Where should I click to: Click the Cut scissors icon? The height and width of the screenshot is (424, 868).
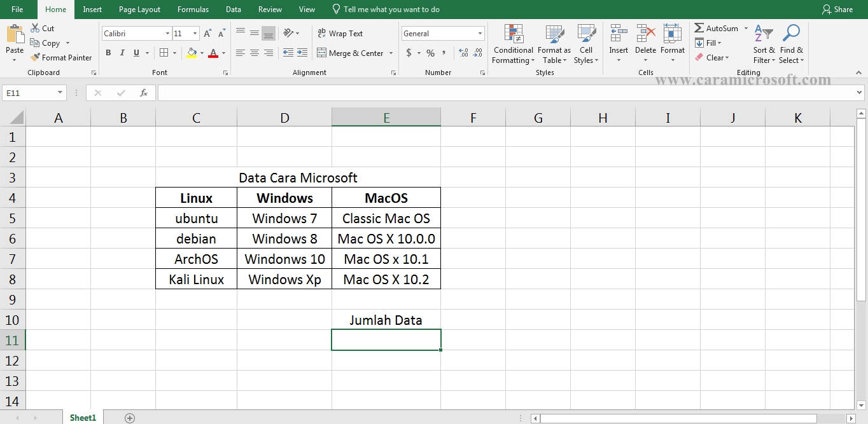[35, 28]
